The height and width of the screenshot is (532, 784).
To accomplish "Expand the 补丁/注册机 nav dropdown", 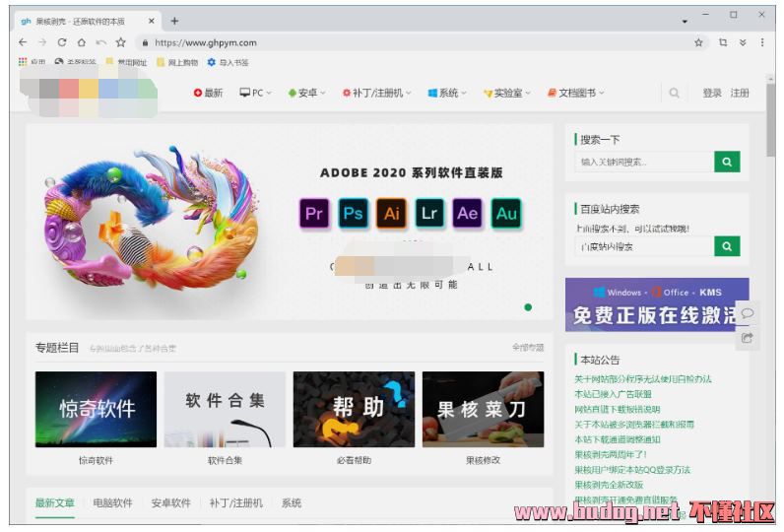I will [x=376, y=93].
